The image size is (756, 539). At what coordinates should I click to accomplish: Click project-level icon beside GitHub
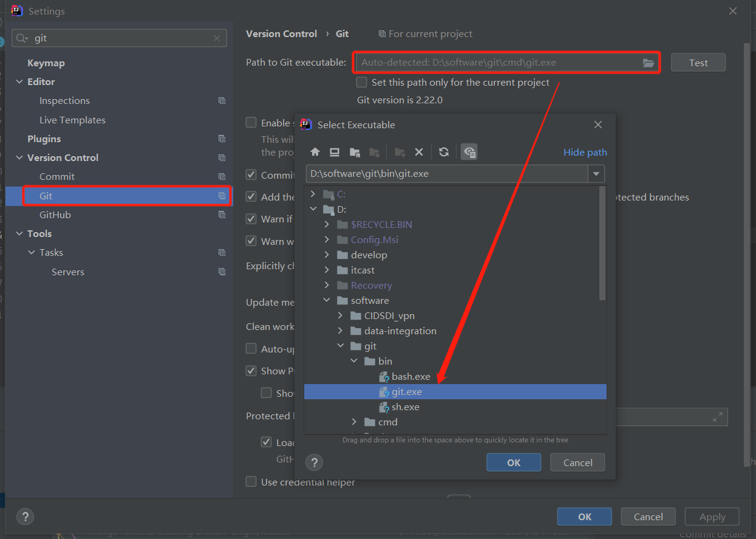[222, 215]
